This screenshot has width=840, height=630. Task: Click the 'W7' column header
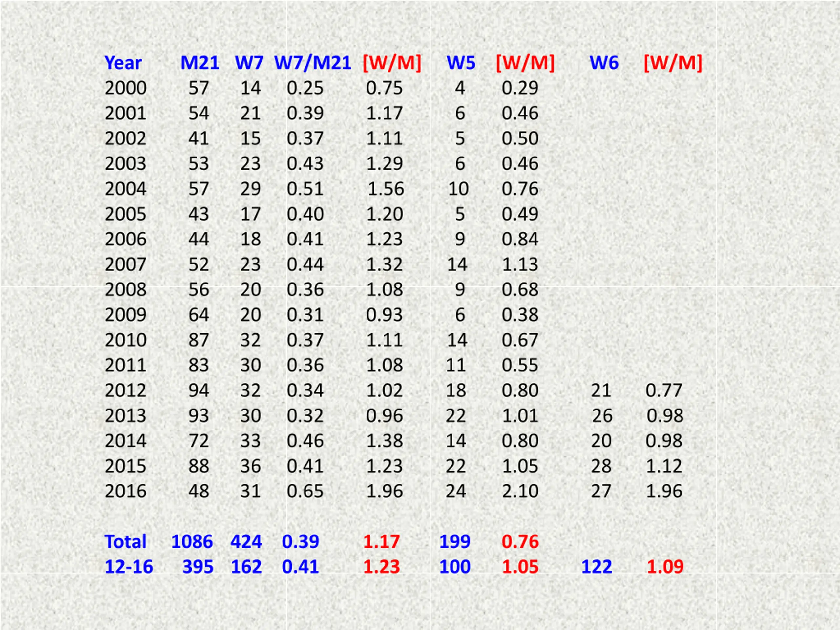[249, 63]
